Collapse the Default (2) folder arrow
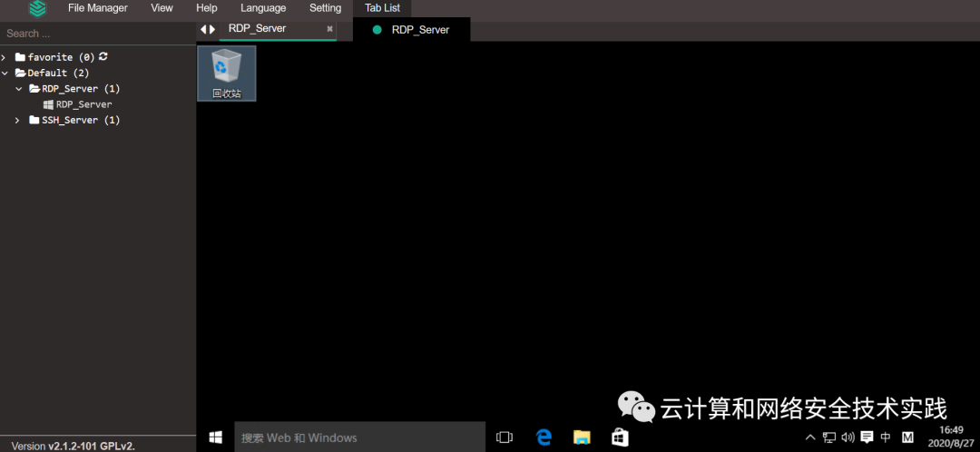 [x=5, y=73]
